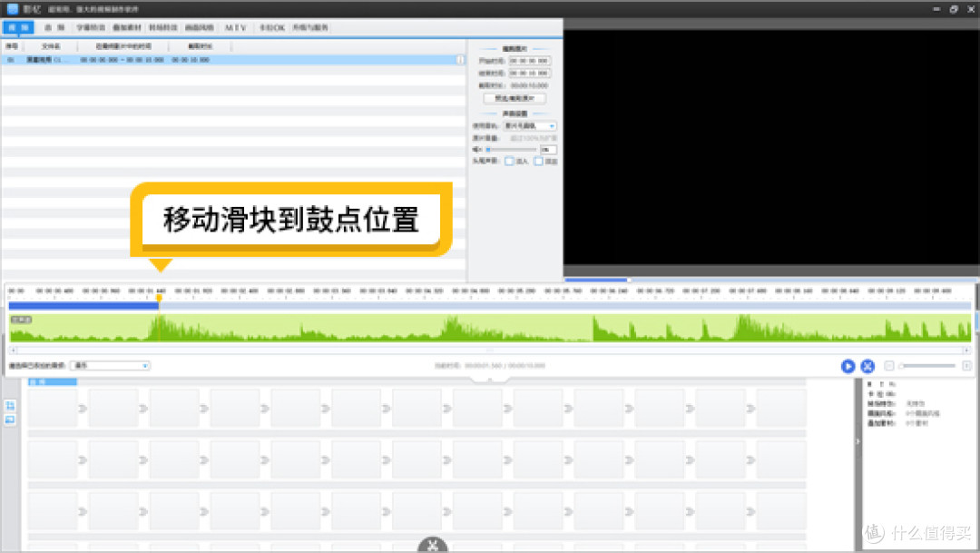This screenshot has width=980, height=553.
Task: Open the 升级与服务 tab
Action: point(310,27)
